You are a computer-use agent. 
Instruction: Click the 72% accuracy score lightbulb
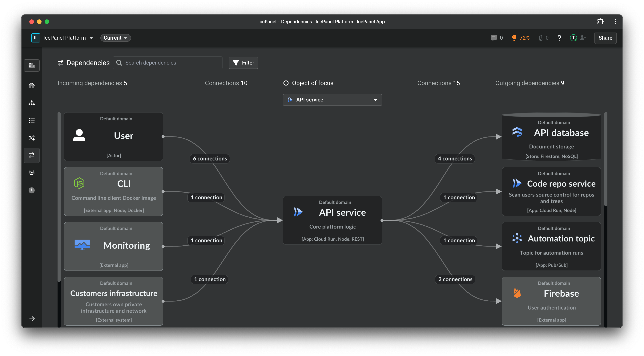click(x=521, y=38)
